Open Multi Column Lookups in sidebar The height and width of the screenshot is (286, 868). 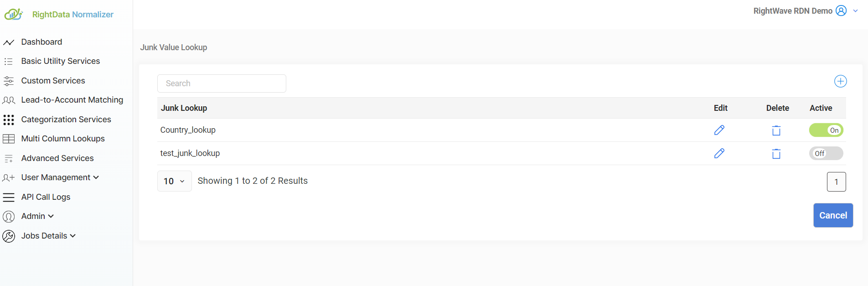click(x=63, y=139)
